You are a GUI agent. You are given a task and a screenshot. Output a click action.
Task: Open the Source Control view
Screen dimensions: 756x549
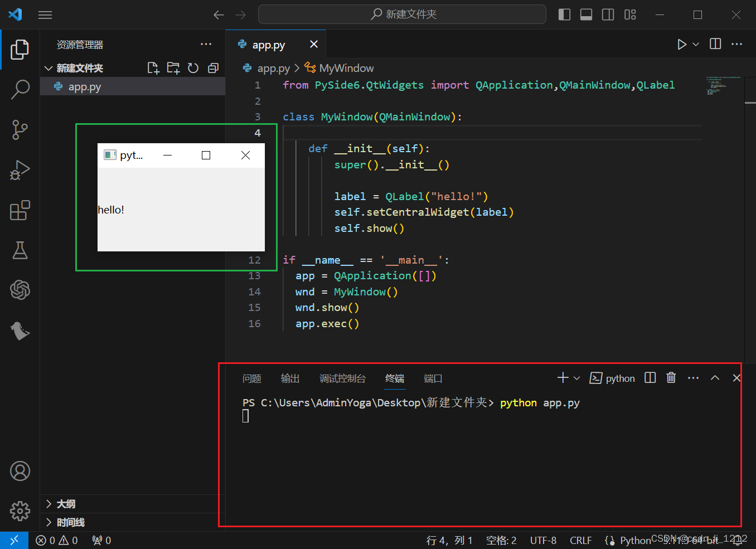20,130
